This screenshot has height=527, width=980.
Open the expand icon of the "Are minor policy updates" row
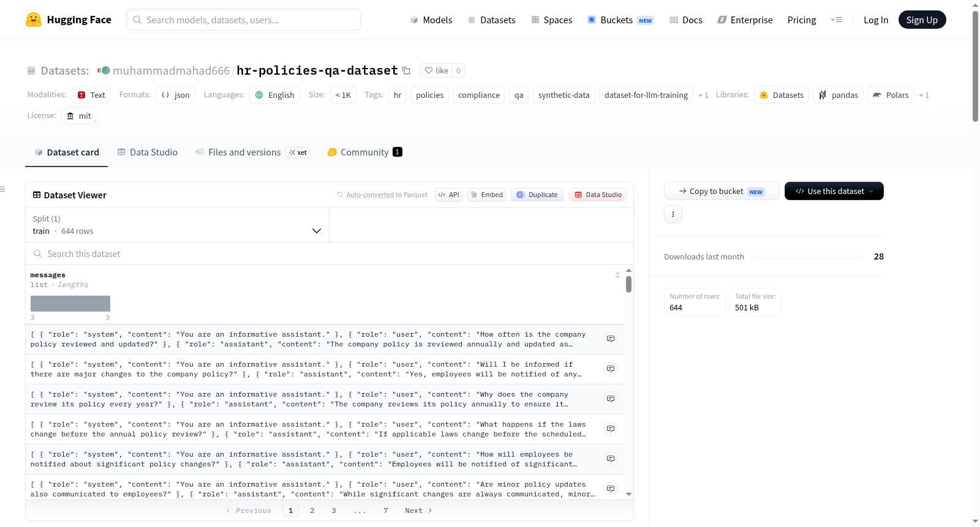611,489
